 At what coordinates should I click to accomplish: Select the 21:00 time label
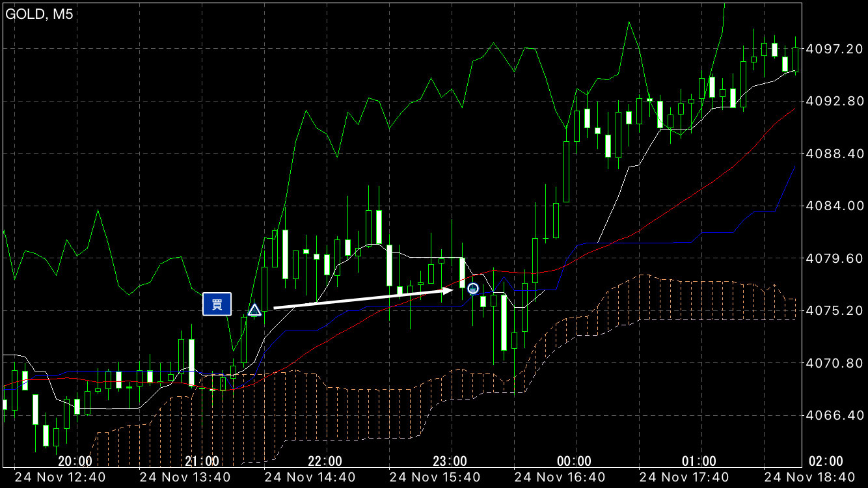(x=202, y=461)
